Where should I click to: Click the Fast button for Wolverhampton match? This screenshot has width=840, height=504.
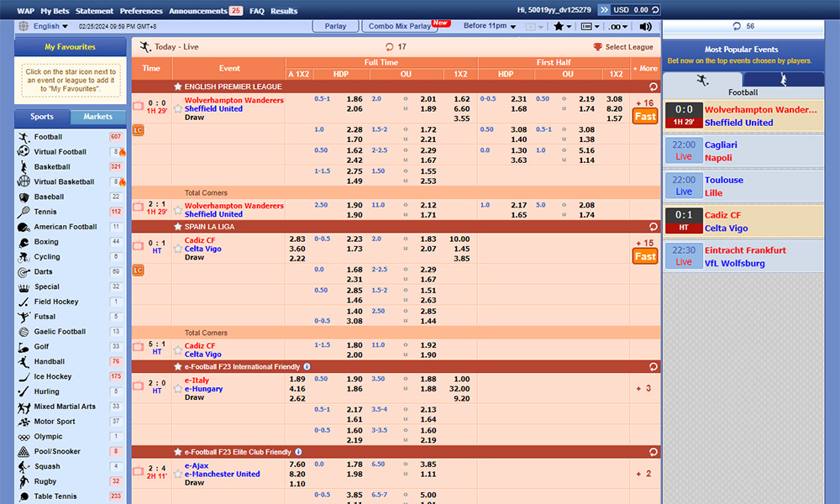tap(645, 116)
